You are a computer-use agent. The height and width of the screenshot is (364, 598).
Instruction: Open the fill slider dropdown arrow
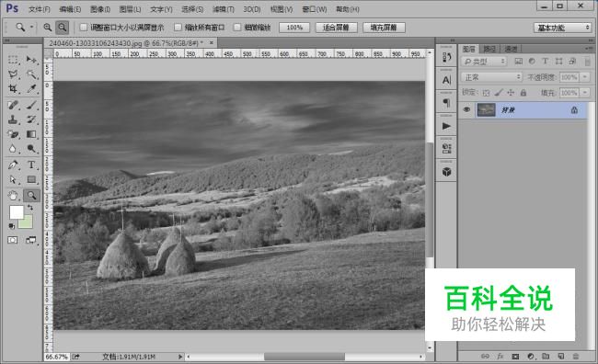[585, 93]
